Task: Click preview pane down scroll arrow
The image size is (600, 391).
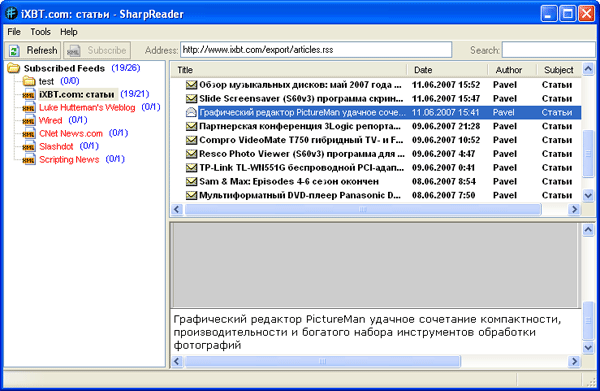Action: [x=588, y=347]
